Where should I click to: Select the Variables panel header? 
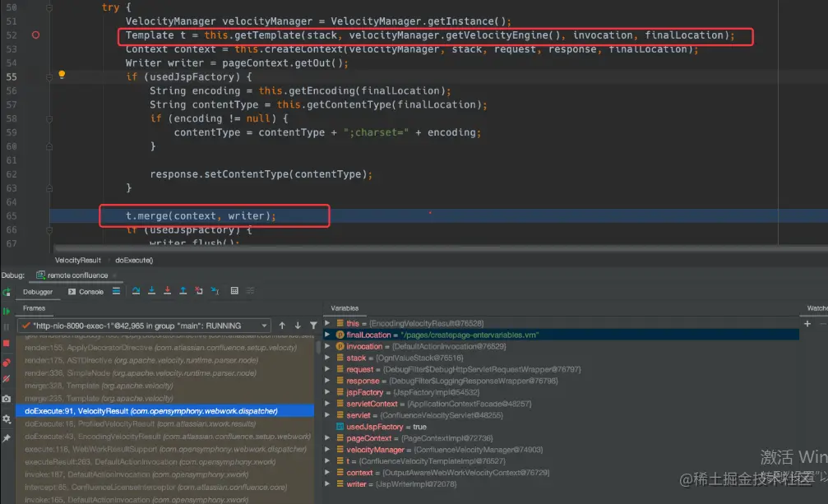345,308
